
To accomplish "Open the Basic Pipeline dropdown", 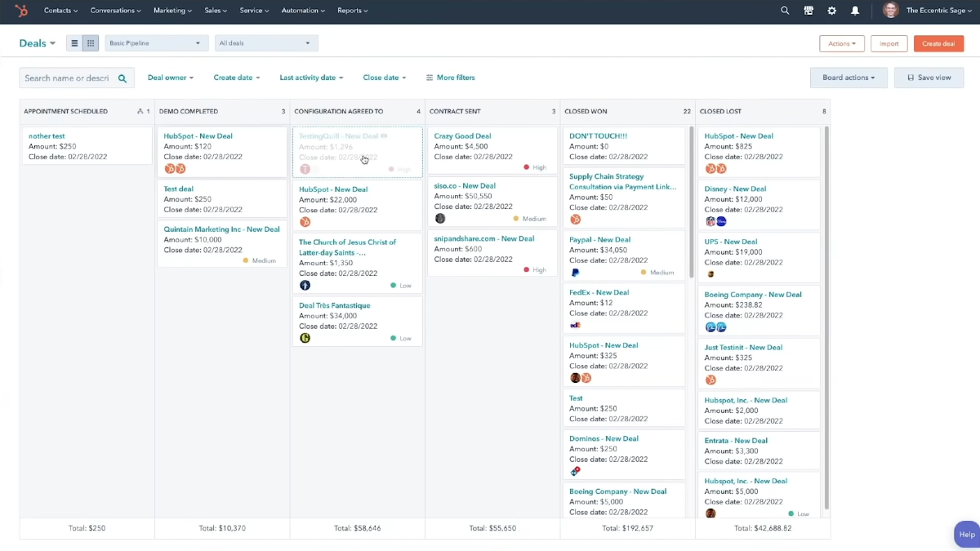I will pyautogui.click(x=155, y=43).
